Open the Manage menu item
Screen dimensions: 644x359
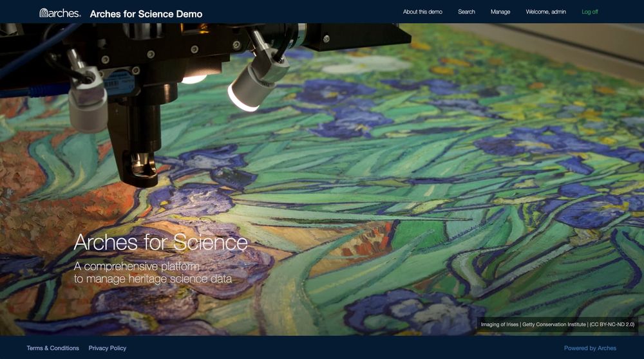coord(500,12)
